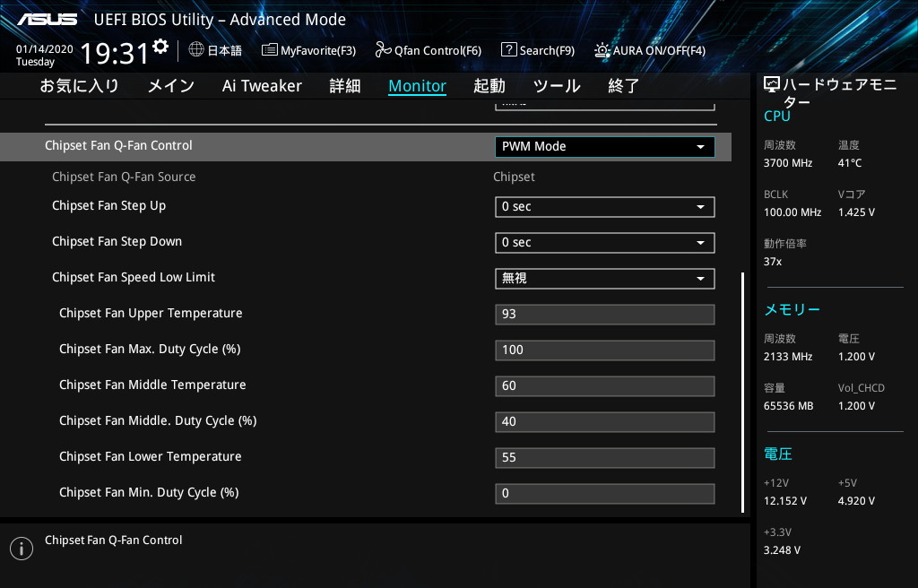Select the Chipset Fan Q-Fan Control row label
Image resolution: width=918 pixels, height=588 pixels.
(x=118, y=145)
